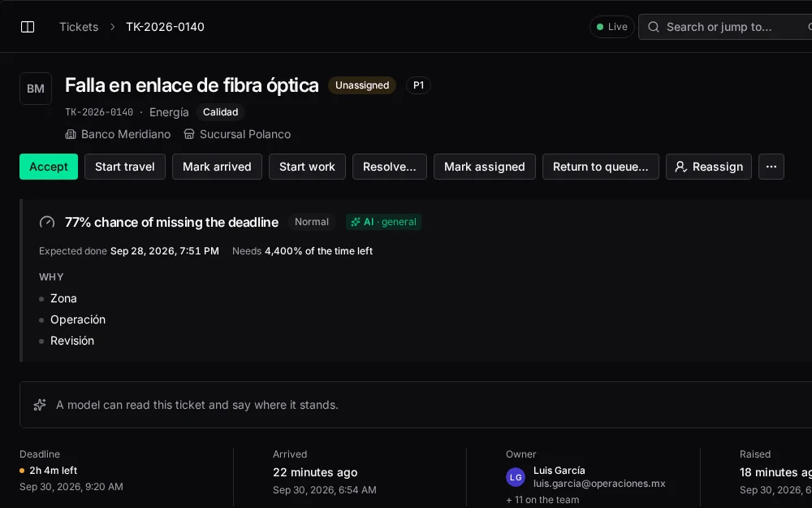
Task: Open the Banco Meridiano customer link
Action: coord(126,135)
